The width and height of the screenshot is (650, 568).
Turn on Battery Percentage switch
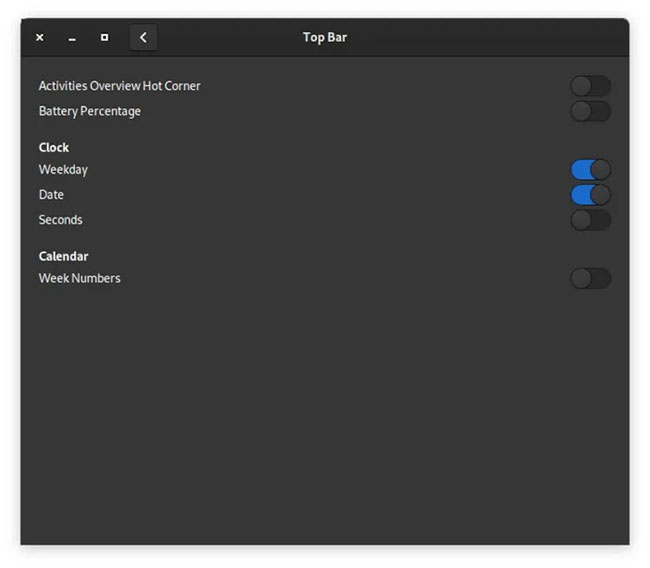point(590,112)
